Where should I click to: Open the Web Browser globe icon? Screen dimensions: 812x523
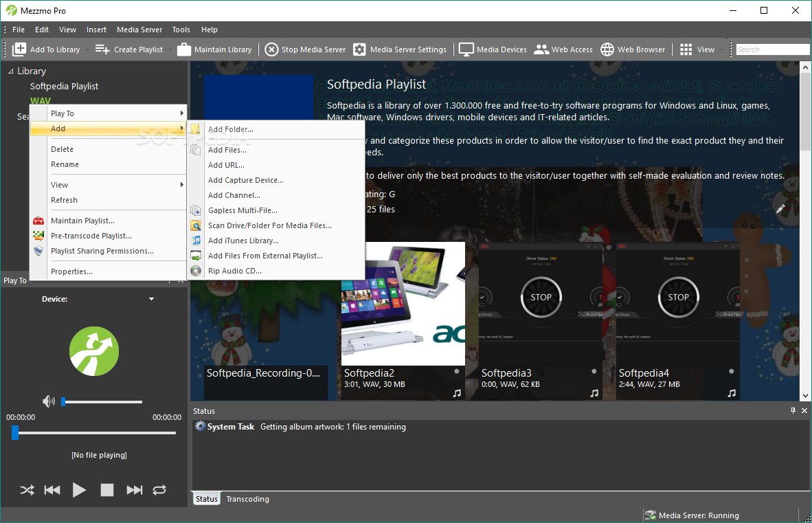pos(607,49)
